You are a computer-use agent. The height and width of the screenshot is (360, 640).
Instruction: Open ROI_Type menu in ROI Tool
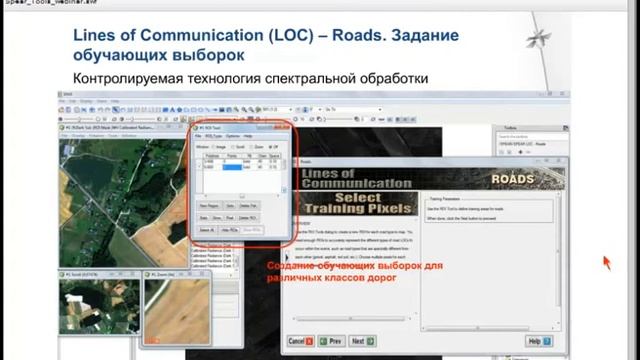pos(213,136)
